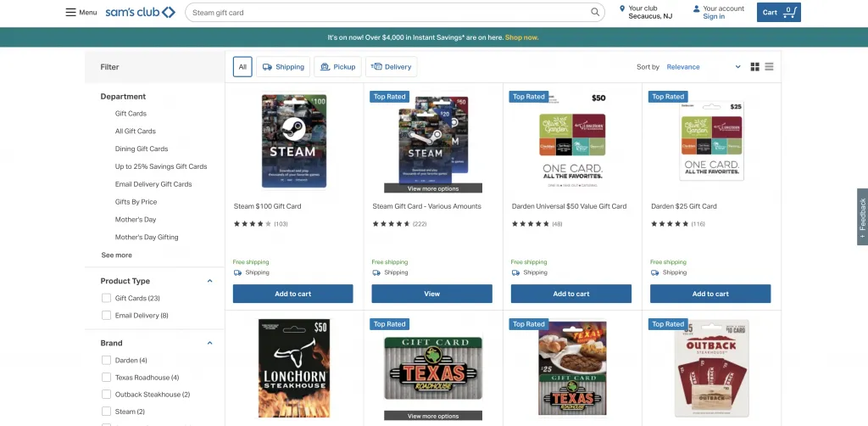Open Dining Gift Cards department link
Image resolution: width=868 pixels, height=426 pixels.
coord(142,149)
